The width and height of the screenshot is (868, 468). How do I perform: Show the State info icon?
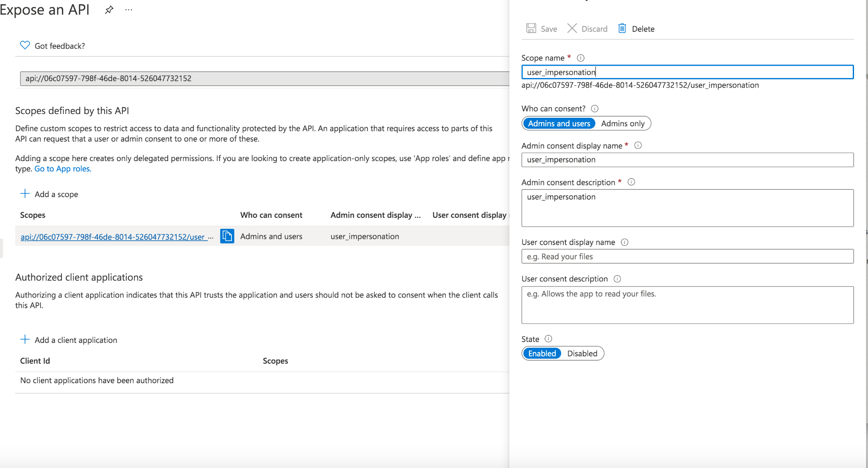[x=548, y=339]
